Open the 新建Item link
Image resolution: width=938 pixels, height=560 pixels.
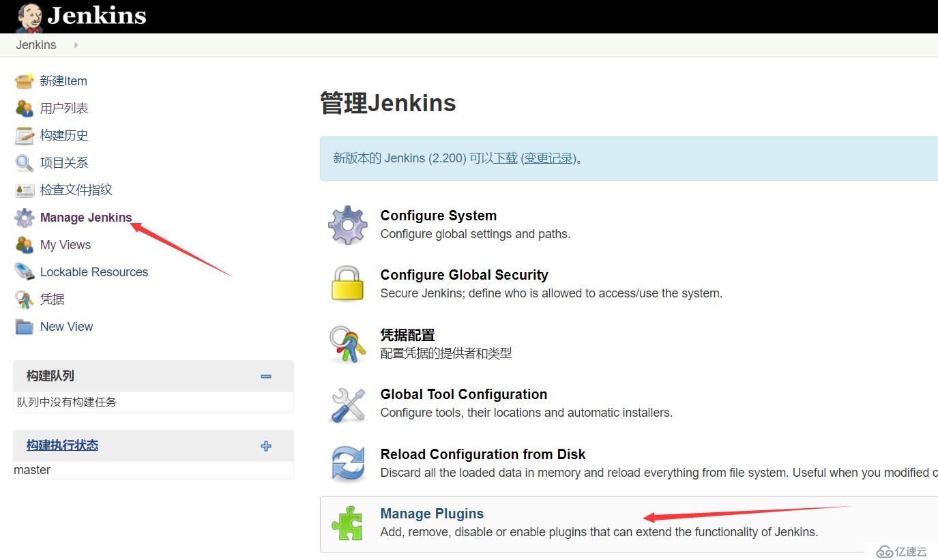pyautogui.click(x=63, y=81)
